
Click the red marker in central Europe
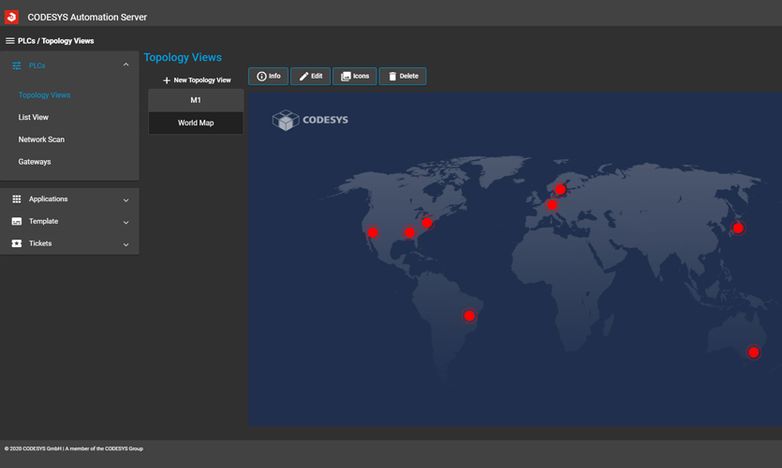[x=552, y=205]
